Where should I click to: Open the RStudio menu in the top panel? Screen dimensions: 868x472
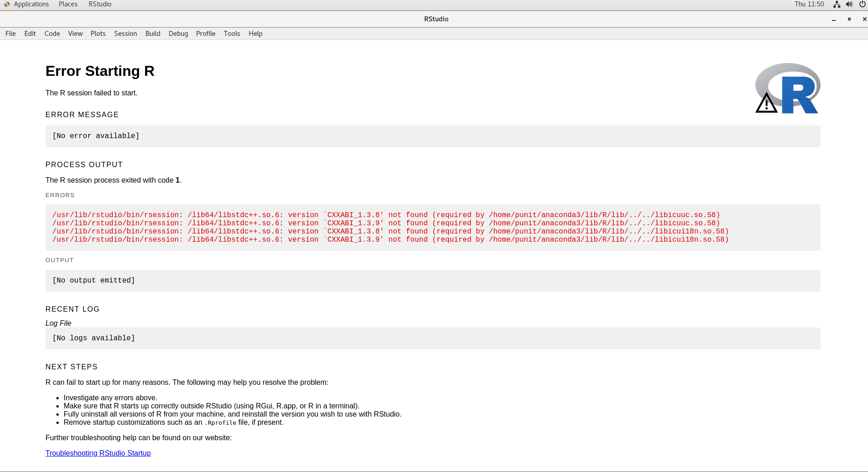(x=100, y=4)
